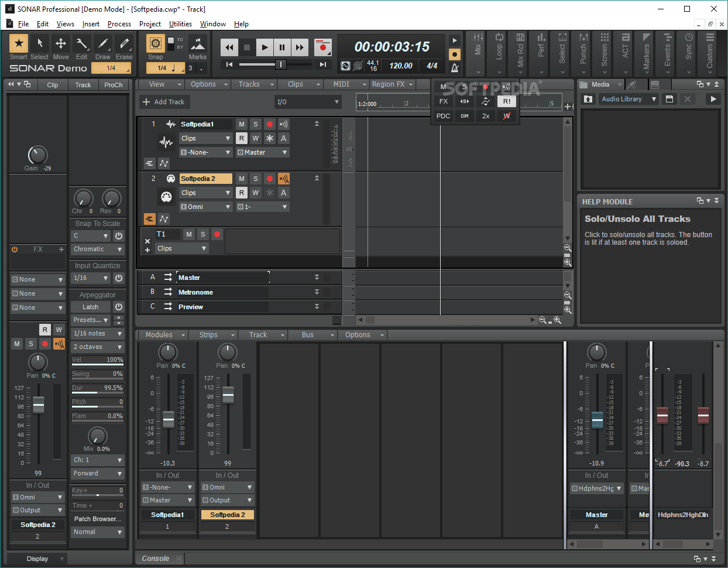Activate the Move tool
728x568 pixels.
[60, 43]
